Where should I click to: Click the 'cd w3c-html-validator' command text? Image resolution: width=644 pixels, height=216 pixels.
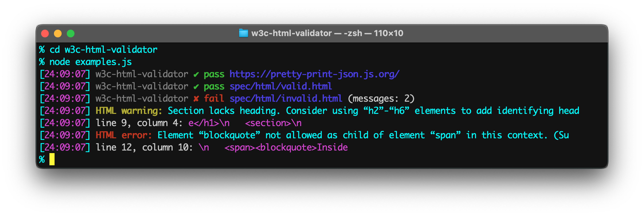click(103, 50)
